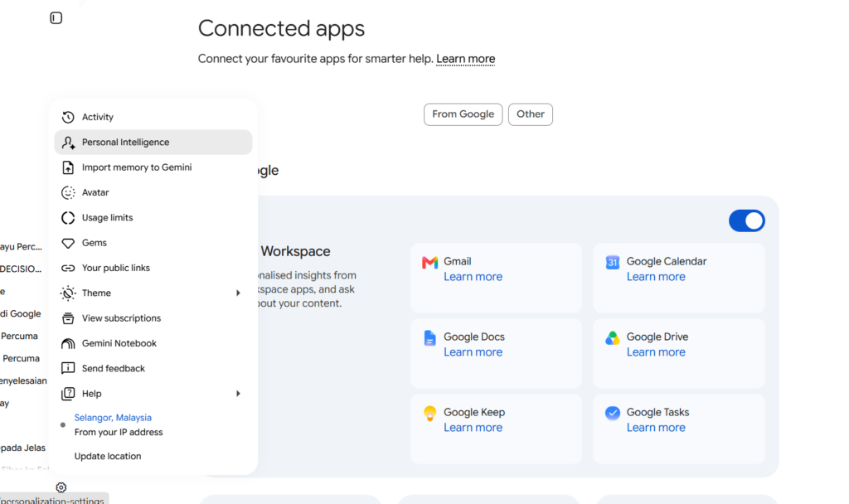Open Google Tasks Learn more link
This screenshot has width=849, height=504.
[656, 428]
